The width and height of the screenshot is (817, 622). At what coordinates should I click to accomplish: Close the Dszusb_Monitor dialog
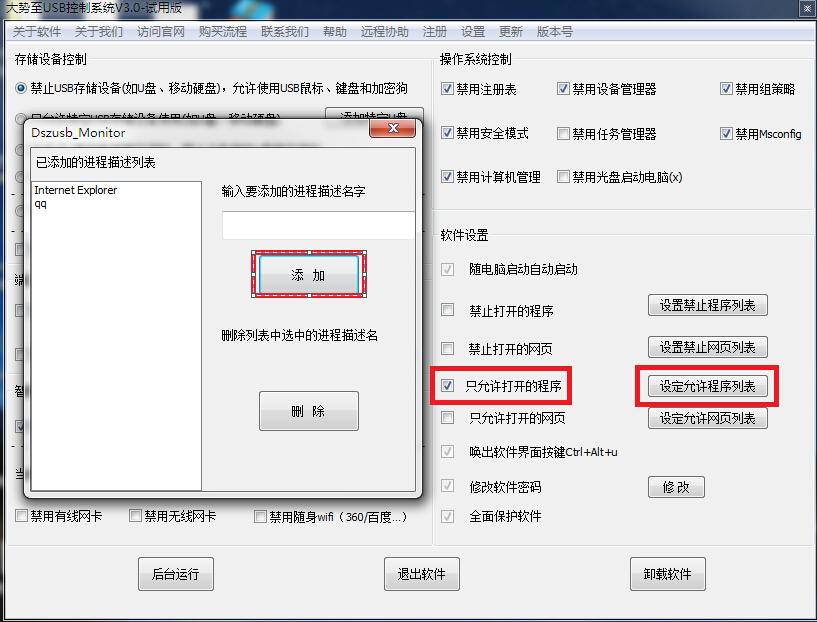(392, 128)
